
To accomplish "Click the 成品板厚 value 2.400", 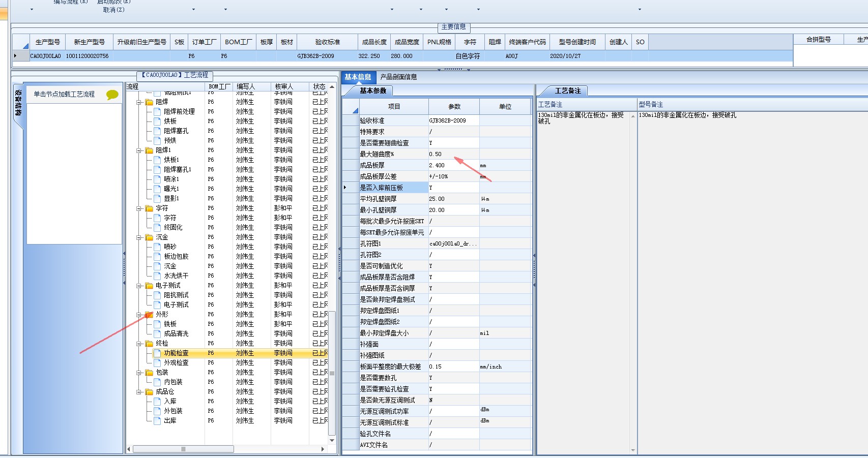I will point(454,165).
